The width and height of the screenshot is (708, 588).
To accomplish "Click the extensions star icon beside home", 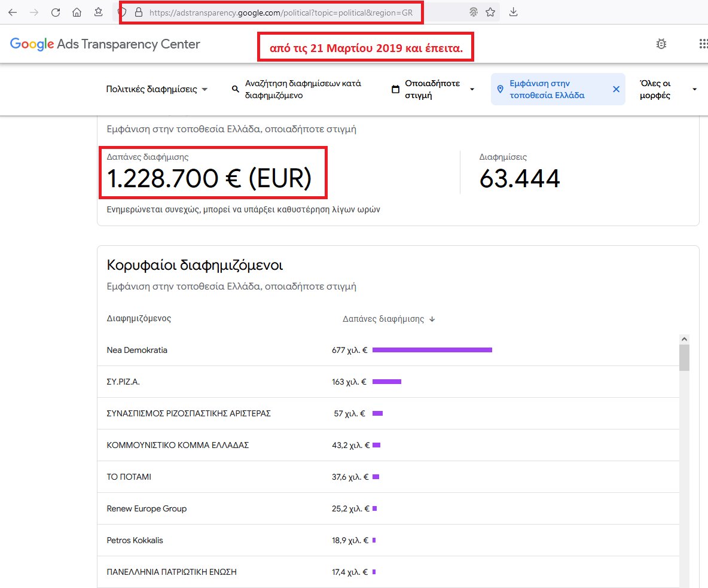I will pyautogui.click(x=99, y=12).
